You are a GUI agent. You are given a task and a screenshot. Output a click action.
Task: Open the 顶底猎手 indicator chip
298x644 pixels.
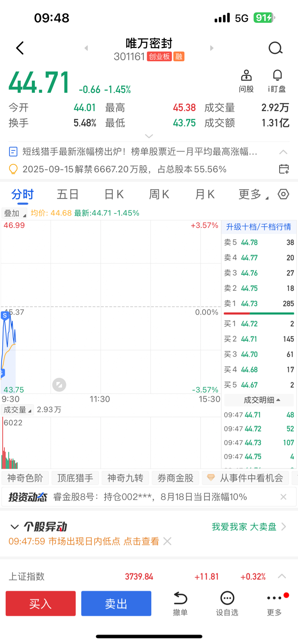75,478
